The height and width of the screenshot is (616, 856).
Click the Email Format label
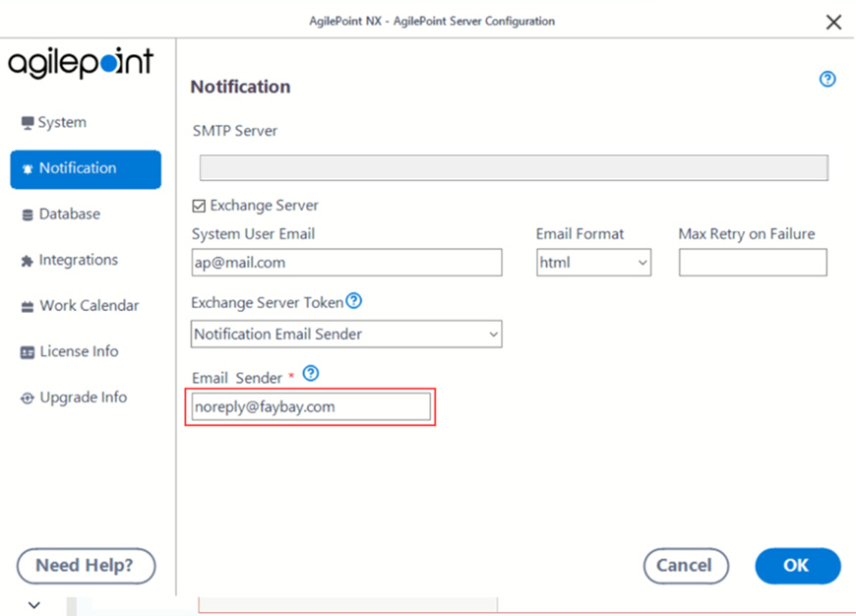click(x=580, y=234)
